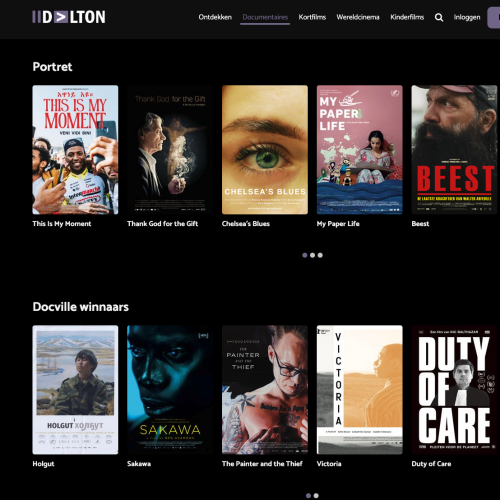Image resolution: width=500 pixels, height=500 pixels.
Task: Click title text 'Chelsea's Blues'
Action: pos(246,224)
